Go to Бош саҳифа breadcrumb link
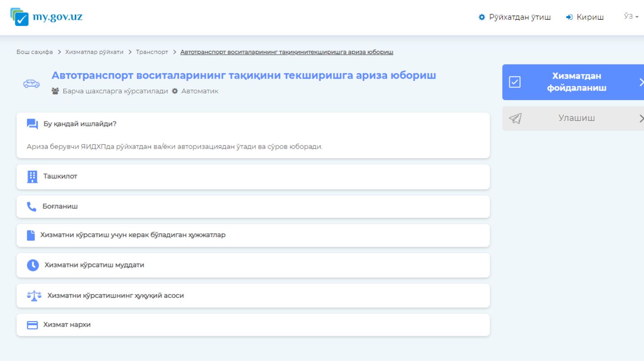The image size is (644, 361). click(x=35, y=52)
